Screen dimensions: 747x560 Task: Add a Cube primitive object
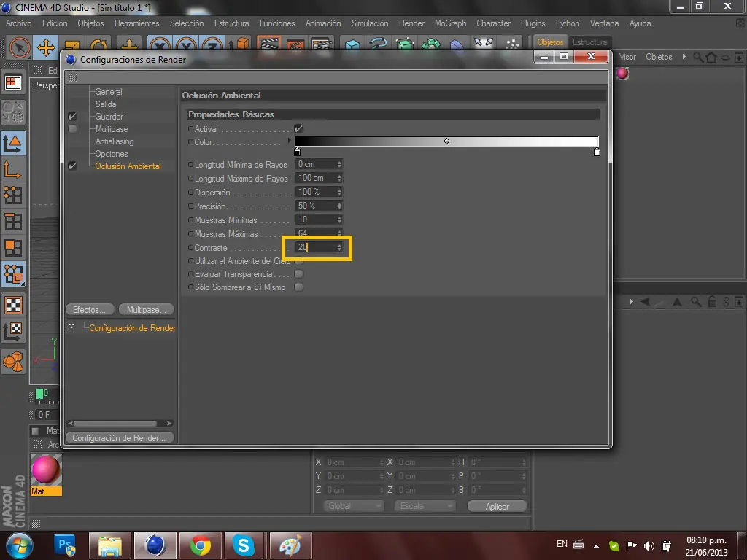[x=352, y=44]
